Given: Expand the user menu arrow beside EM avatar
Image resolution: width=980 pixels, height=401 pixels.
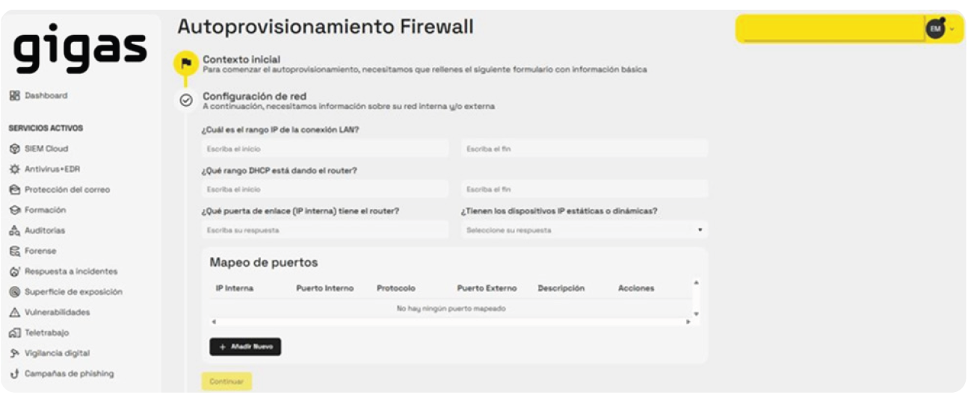Looking at the screenshot, I should pyautogui.click(x=952, y=29).
